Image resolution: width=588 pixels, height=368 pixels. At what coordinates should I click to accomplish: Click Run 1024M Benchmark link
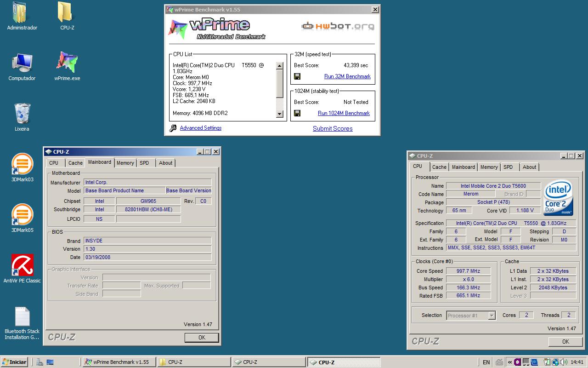[344, 113]
